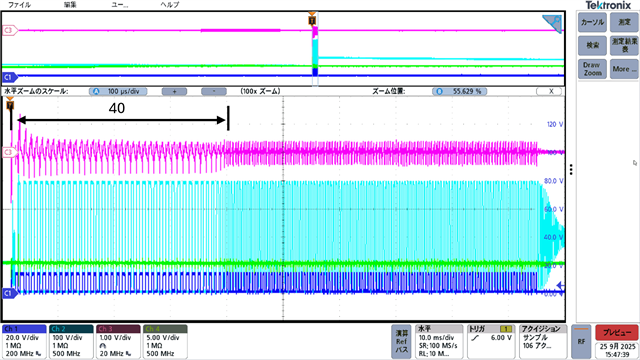Click the SR: 100 MS/s sample rate text
Image resolution: width=640 pixels, height=360 pixels.
pos(438,346)
